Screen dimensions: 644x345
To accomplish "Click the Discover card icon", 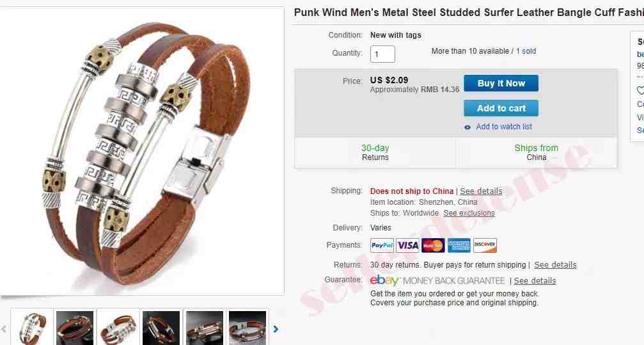I will 485,246.
